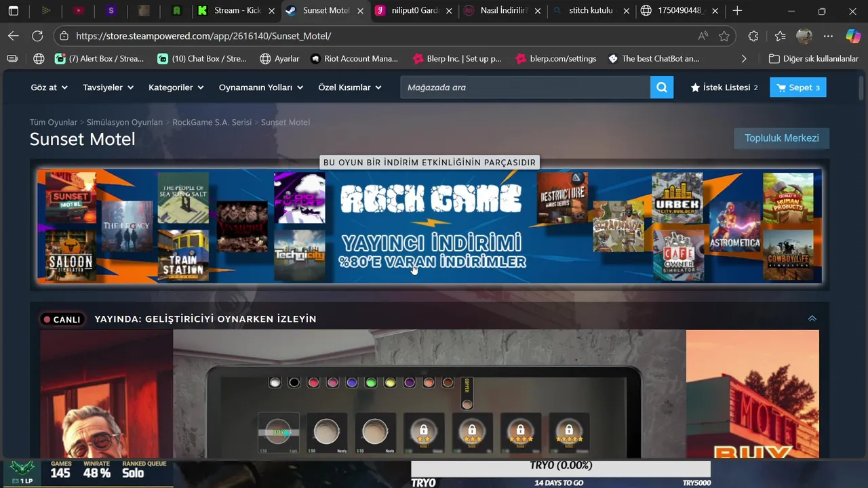Open the browser settings three-dots menu

[x=828, y=36]
